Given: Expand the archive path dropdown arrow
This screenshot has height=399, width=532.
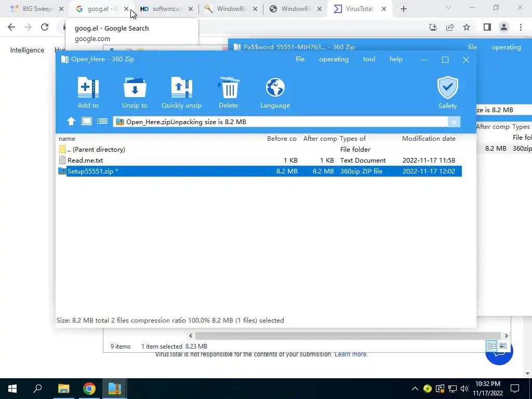Looking at the screenshot, I should pyautogui.click(x=454, y=122).
